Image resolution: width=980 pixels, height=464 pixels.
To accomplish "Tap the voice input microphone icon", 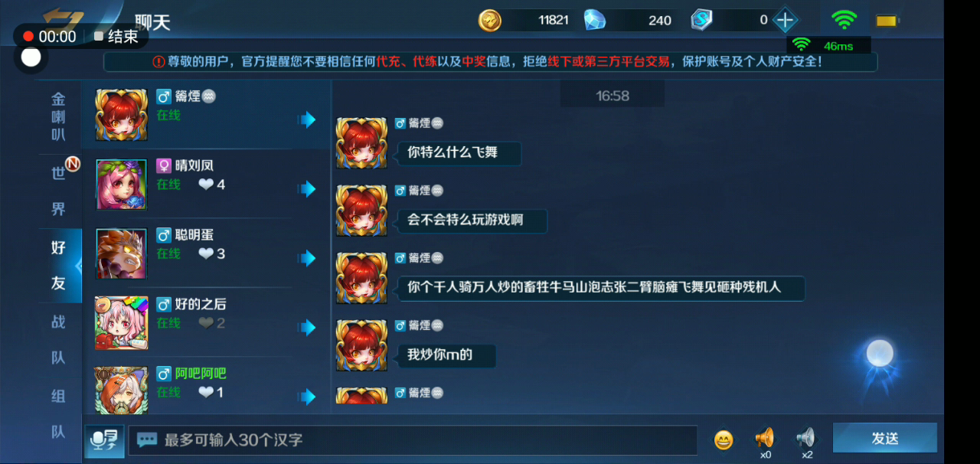I will 105,439.
